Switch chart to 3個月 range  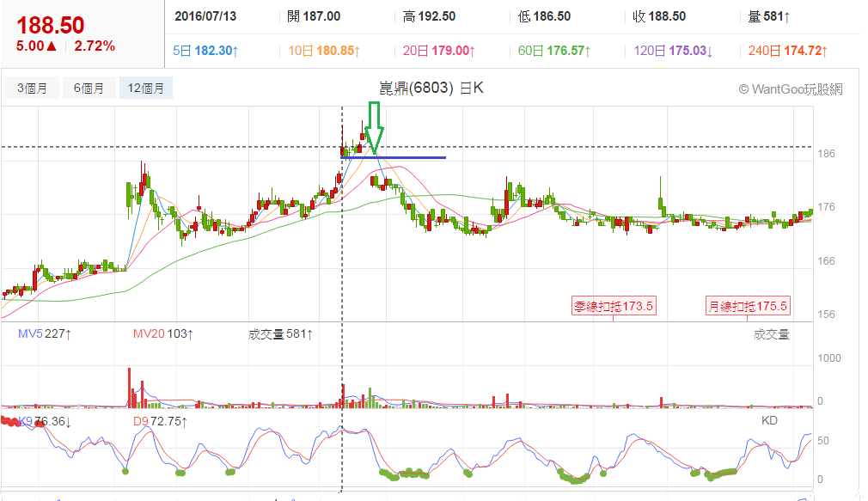pos(32,88)
